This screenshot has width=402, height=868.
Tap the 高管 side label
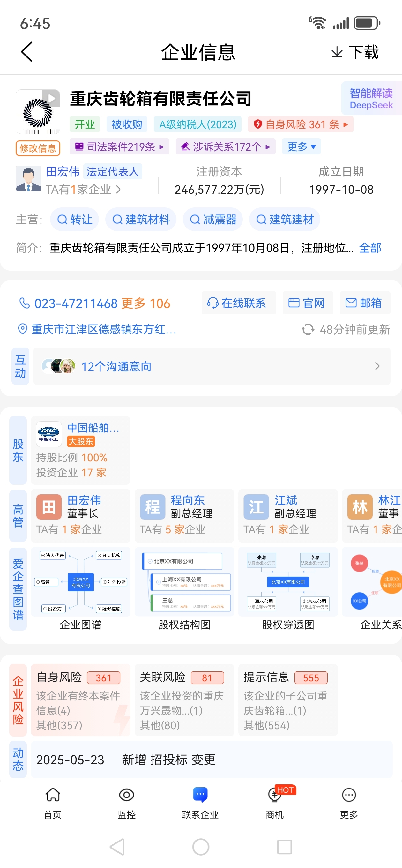pos(18,516)
